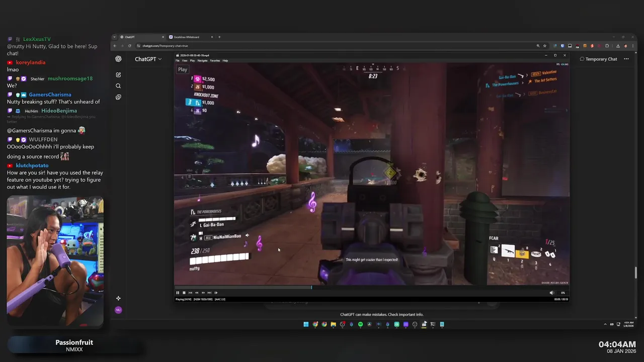Viewport: 644px width, 362px height.
Task: Open the Favorites menu in media player
Action: pos(215,60)
